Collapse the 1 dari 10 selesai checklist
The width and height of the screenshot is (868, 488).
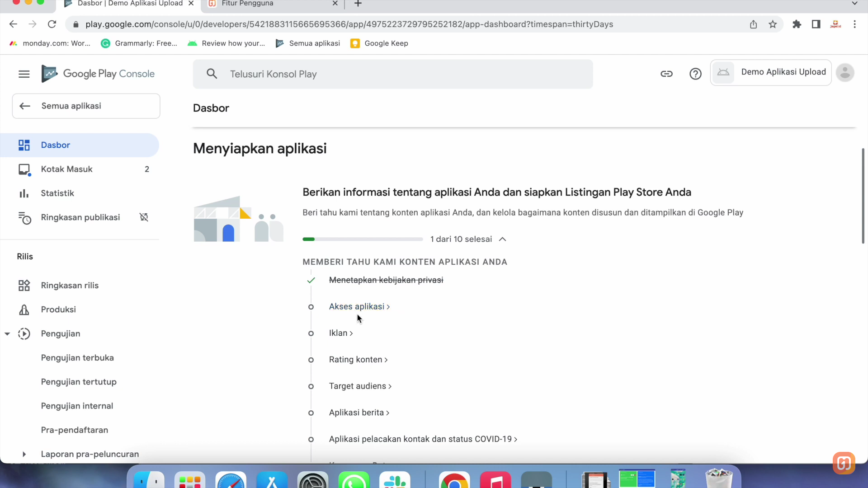pyautogui.click(x=502, y=239)
